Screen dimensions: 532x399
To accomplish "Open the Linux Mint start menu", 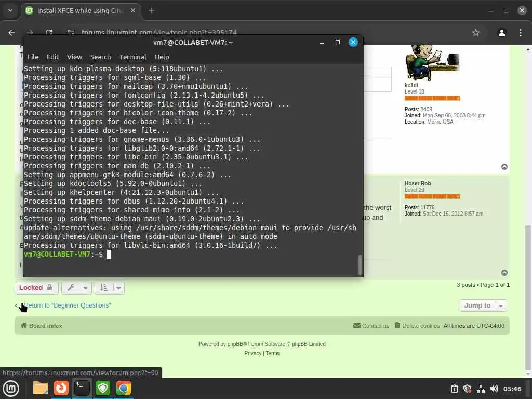I will [11, 389].
